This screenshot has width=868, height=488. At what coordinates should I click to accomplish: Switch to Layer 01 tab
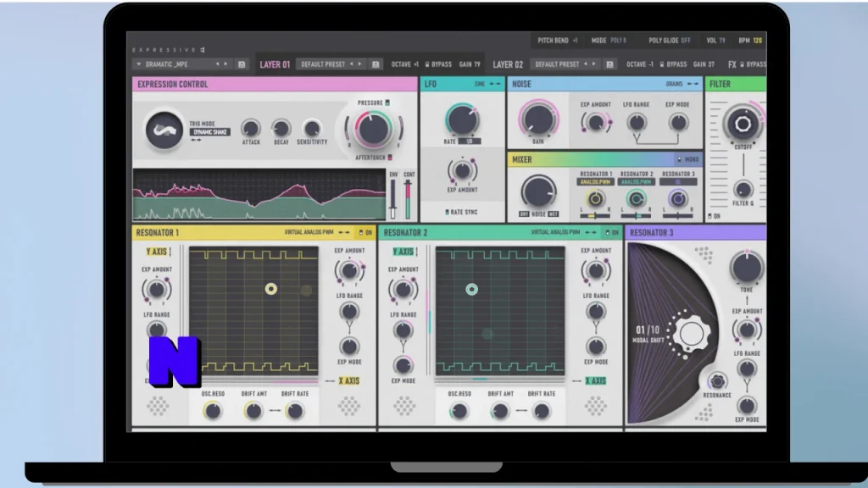click(275, 64)
